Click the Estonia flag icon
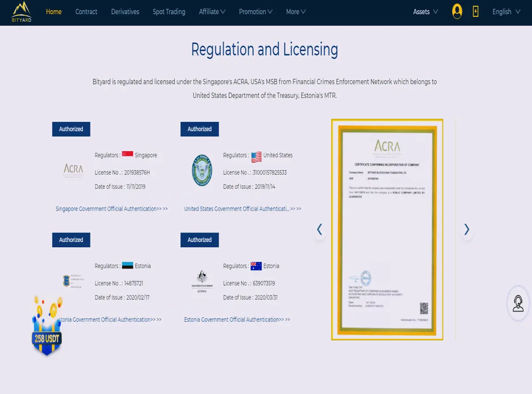The width and height of the screenshot is (532, 394). (x=128, y=265)
